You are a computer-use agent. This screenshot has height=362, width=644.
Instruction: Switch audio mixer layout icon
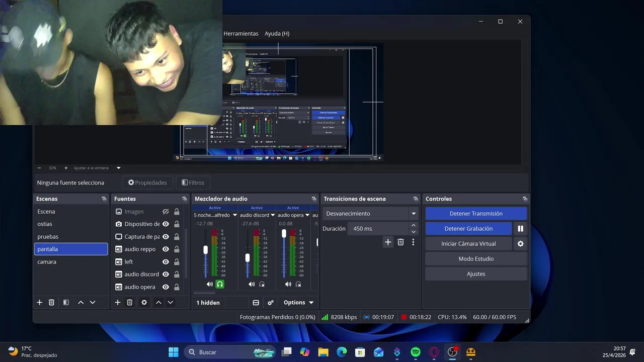(x=256, y=302)
